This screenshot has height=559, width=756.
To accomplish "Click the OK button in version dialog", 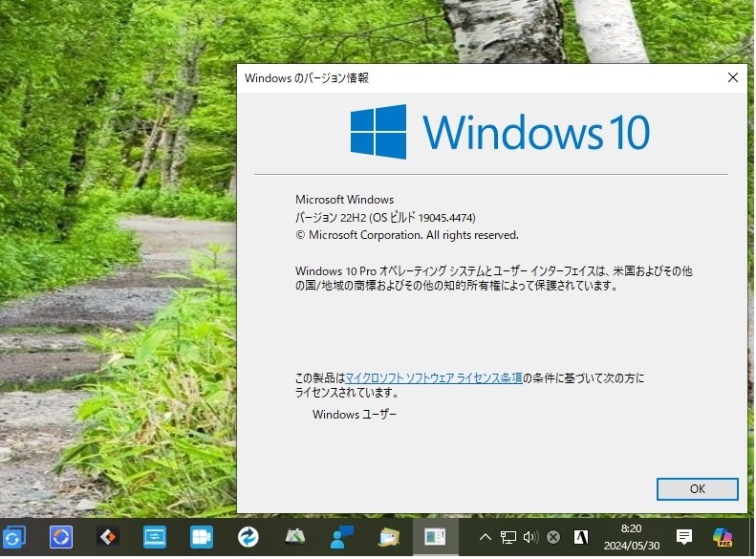I will 697,488.
